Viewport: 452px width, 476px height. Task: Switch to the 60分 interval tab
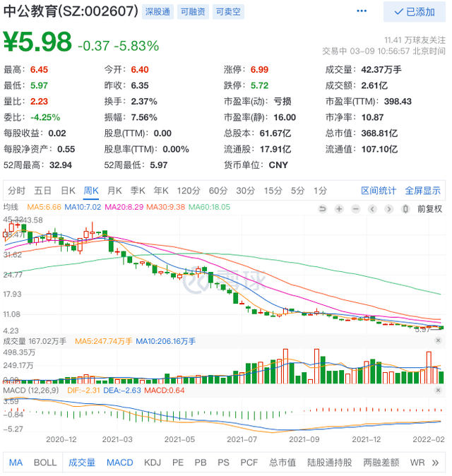(218, 191)
